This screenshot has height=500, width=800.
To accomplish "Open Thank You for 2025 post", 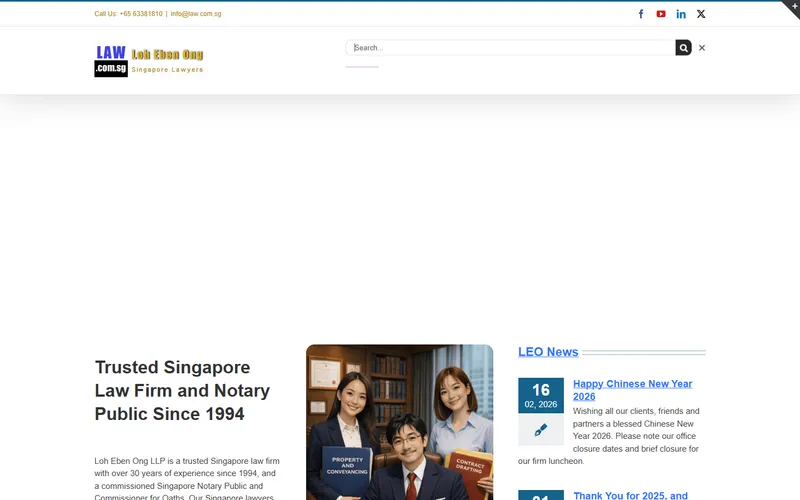I will (x=631, y=495).
